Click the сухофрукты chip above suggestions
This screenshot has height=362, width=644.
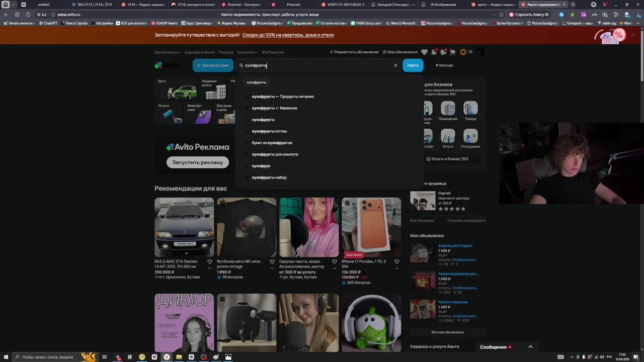(257, 82)
